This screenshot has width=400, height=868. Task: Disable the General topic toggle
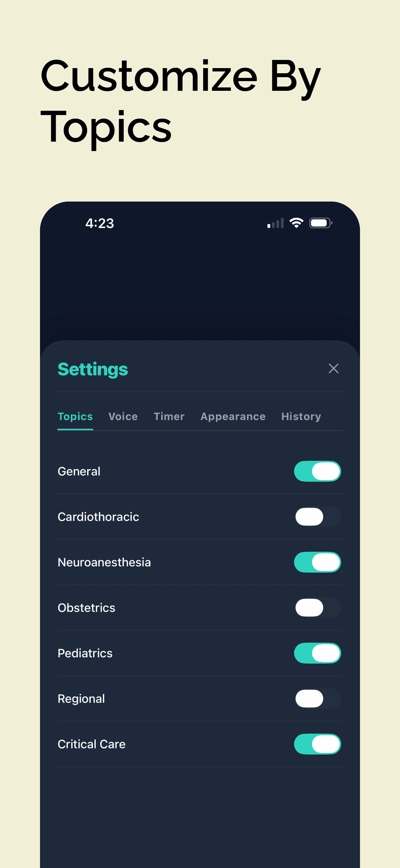(x=317, y=471)
